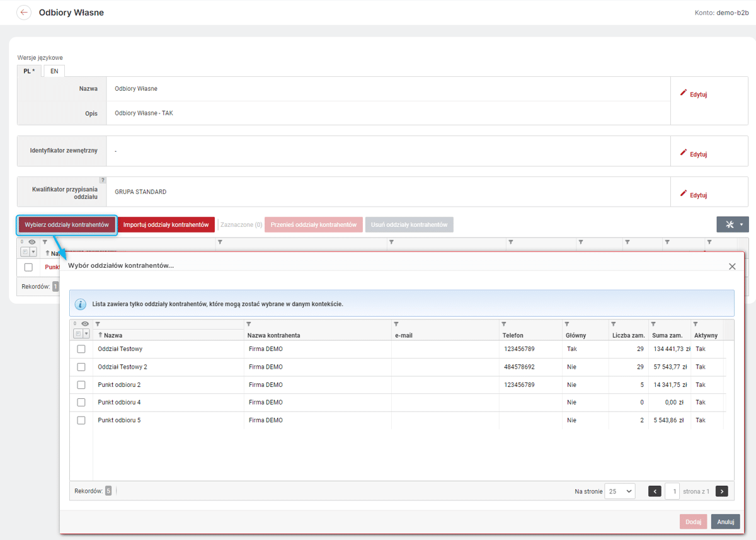This screenshot has height=540, width=756.
Task: Click Przenieś oddziały kontrahentów button
Action: point(314,225)
